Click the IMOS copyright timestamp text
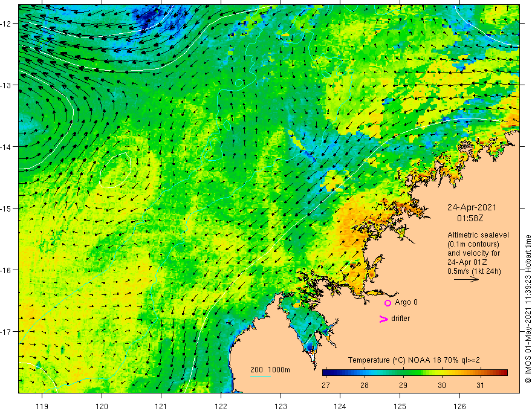 [x=528, y=309]
